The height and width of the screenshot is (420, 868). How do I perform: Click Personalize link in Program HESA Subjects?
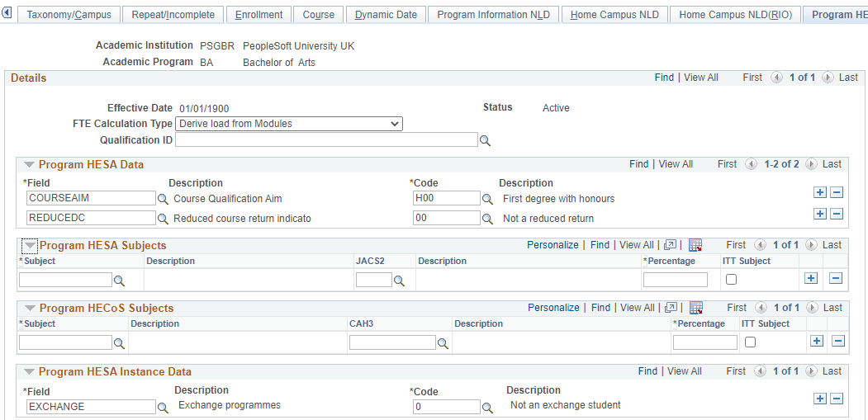(x=553, y=245)
